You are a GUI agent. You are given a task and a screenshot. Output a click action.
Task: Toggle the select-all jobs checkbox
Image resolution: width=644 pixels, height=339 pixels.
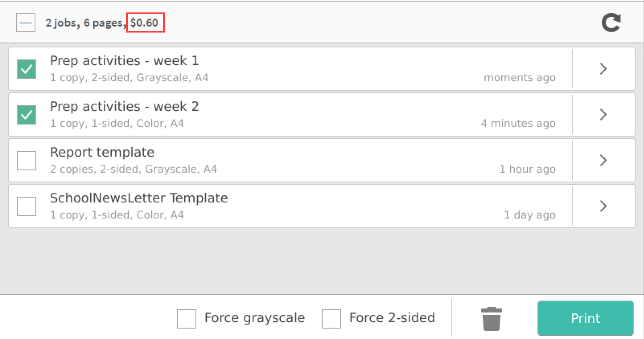[x=26, y=22]
